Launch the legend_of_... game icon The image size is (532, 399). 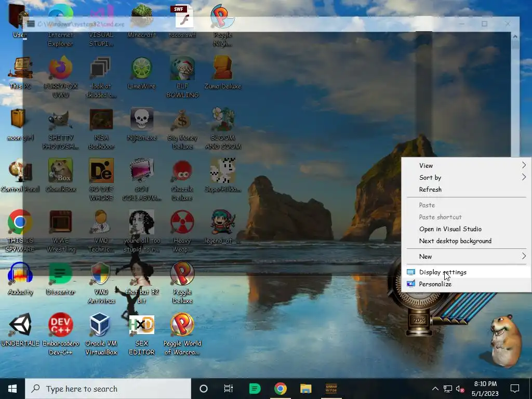222,225
